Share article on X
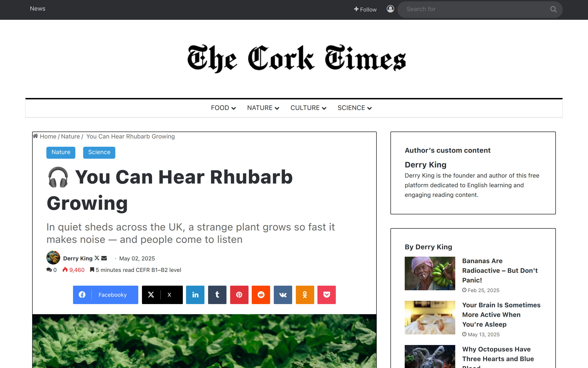Viewport: 588px width, 368px height. 162,295
